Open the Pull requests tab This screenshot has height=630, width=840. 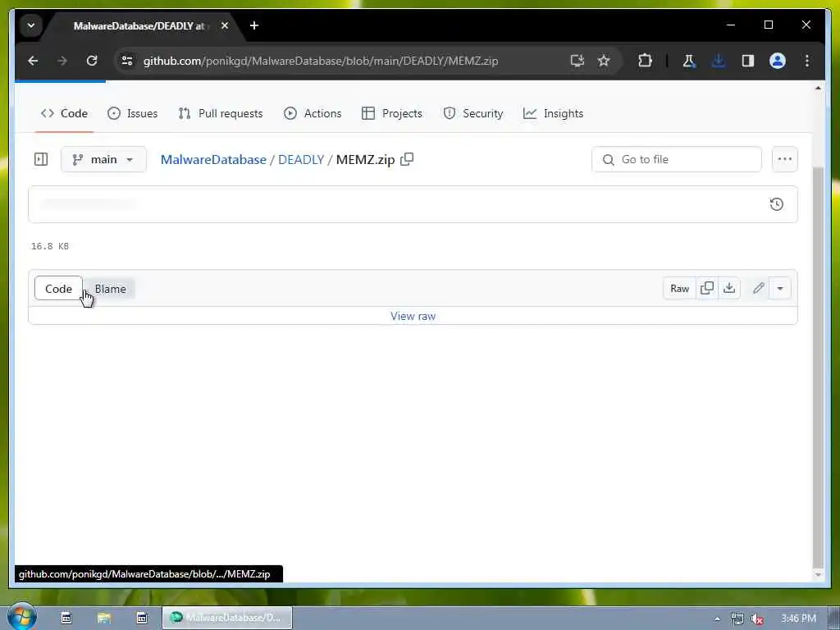pyautogui.click(x=220, y=113)
